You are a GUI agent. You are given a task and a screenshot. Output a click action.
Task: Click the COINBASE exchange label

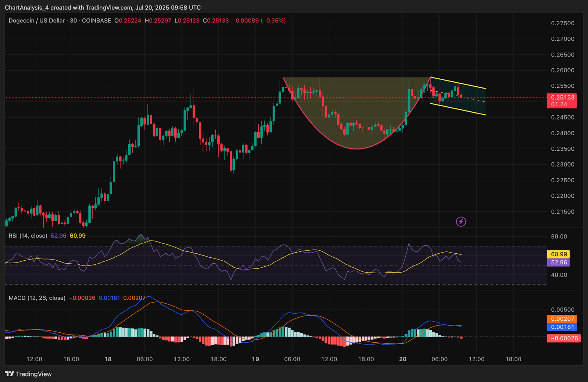tap(96, 21)
